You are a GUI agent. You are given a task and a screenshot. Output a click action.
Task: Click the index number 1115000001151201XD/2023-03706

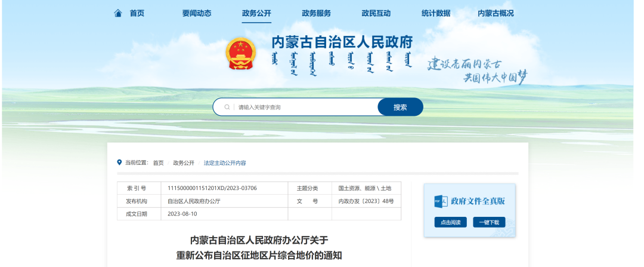(x=212, y=188)
